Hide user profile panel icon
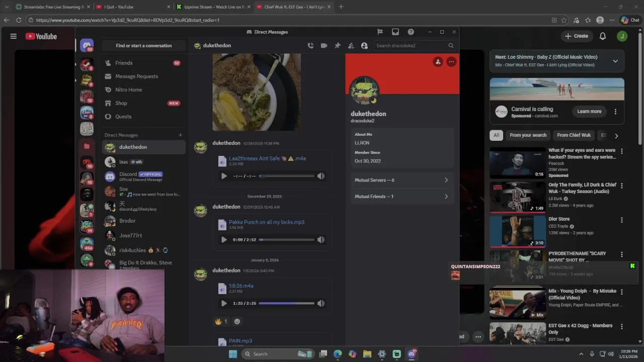The width and height of the screenshot is (644, 362). point(364,45)
